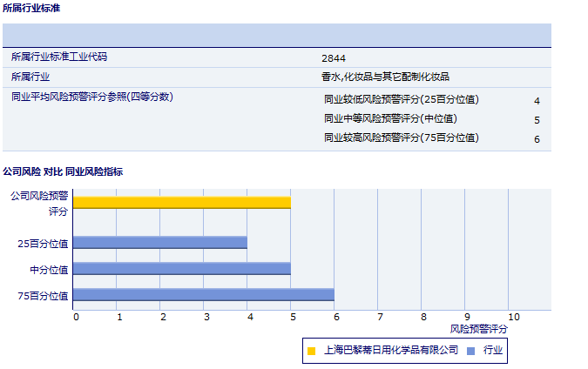Select the 上海巴黎蒂日用化学品有限公司 legend label
Image resolution: width=588 pixels, height=369 pixels.
(390, 351)
